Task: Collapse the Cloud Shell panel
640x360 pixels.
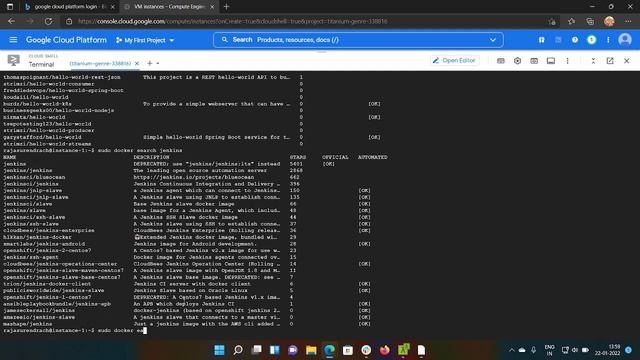Action: pyautogui.click(x=593, y=61)
